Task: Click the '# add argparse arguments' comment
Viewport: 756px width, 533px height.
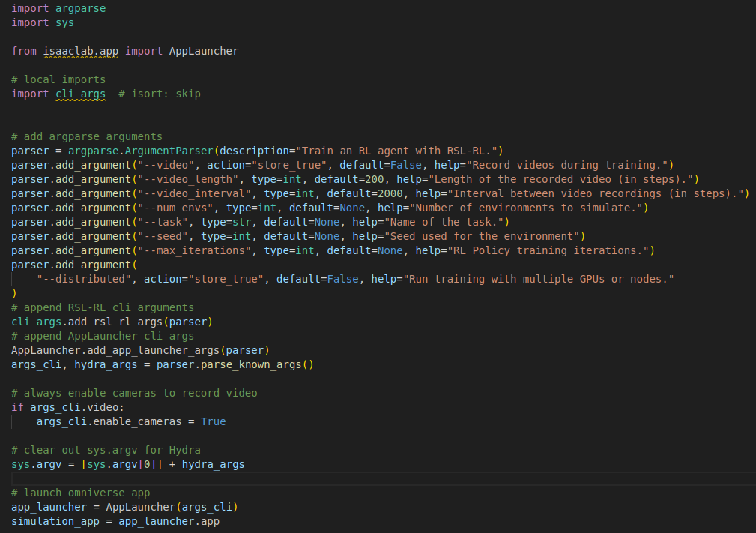Action: (x=87, y=136)
